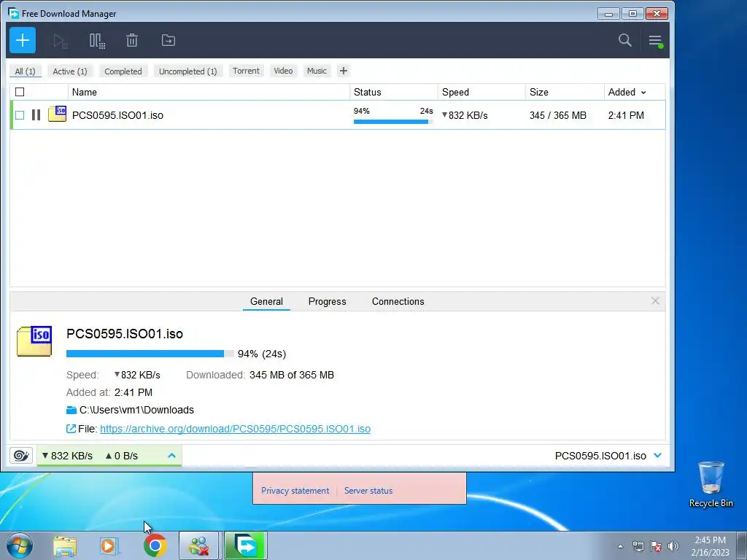This screenshot has height=560, width=747.
Task: Sort by the Added column header
Action: (627, 92)
